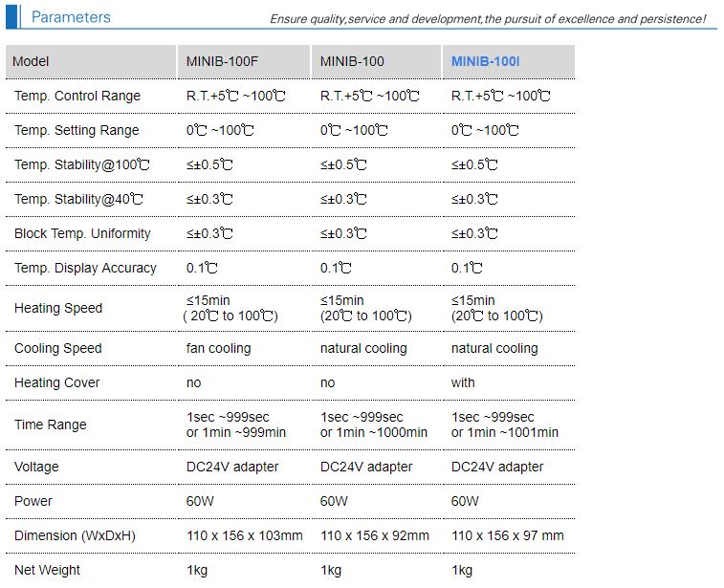This screenshot has width=724, height=588.
Task: Select the 'with' heating cover value
Action: point(463,382)
